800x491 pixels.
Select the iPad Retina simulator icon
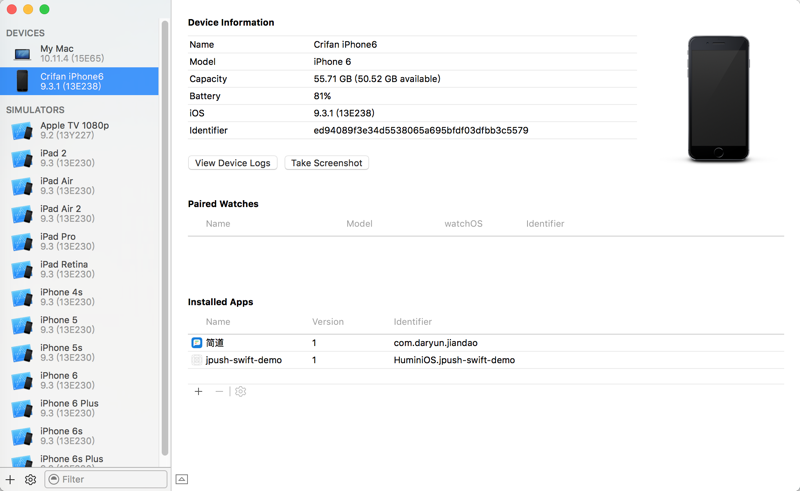22,269
